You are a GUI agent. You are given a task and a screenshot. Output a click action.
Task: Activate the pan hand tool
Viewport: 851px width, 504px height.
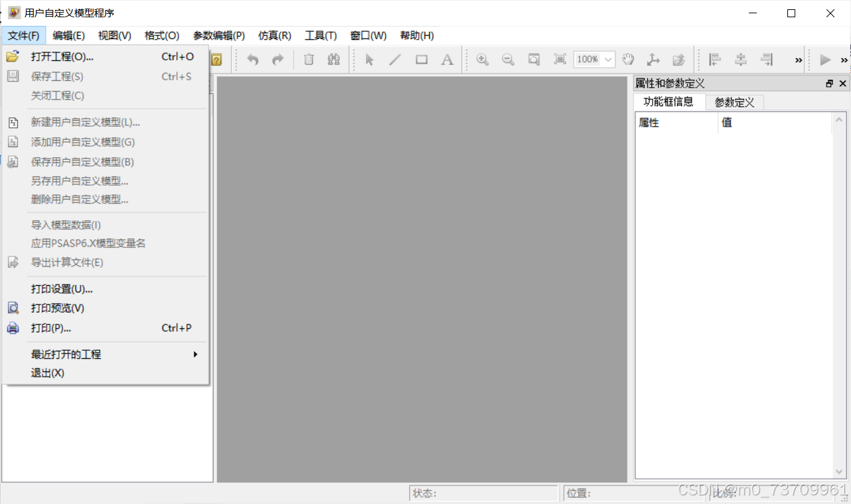627,59
